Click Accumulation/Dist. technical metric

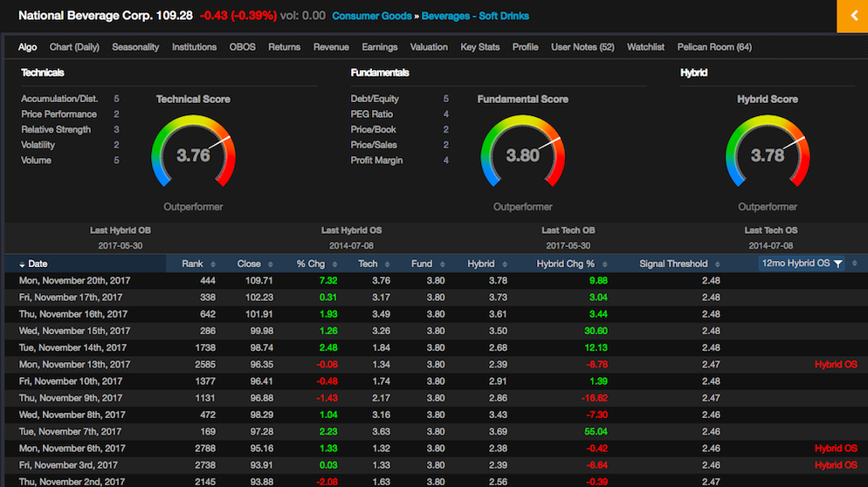click(59, 99)
